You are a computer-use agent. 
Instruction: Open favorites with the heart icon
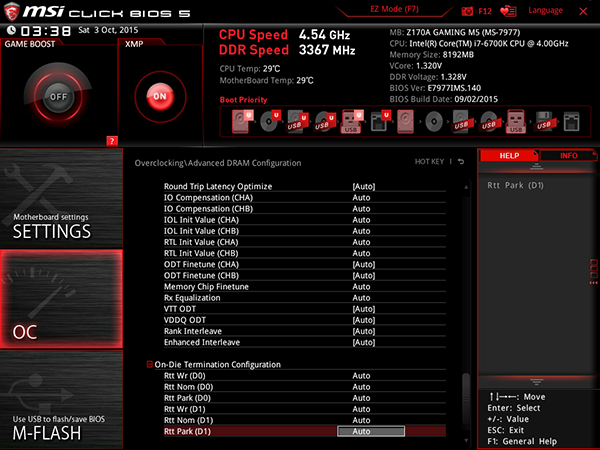[x=508, y=11]
